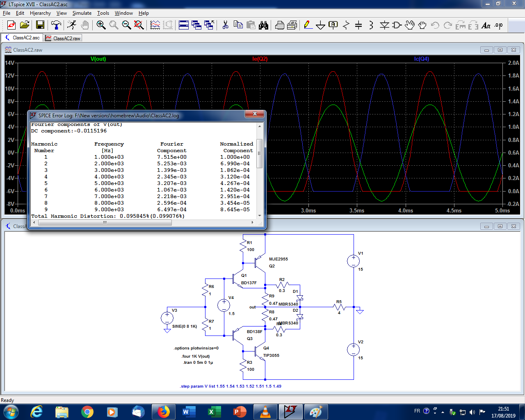Halt simulation using the hand icon
525x420 pixels.
85,25
